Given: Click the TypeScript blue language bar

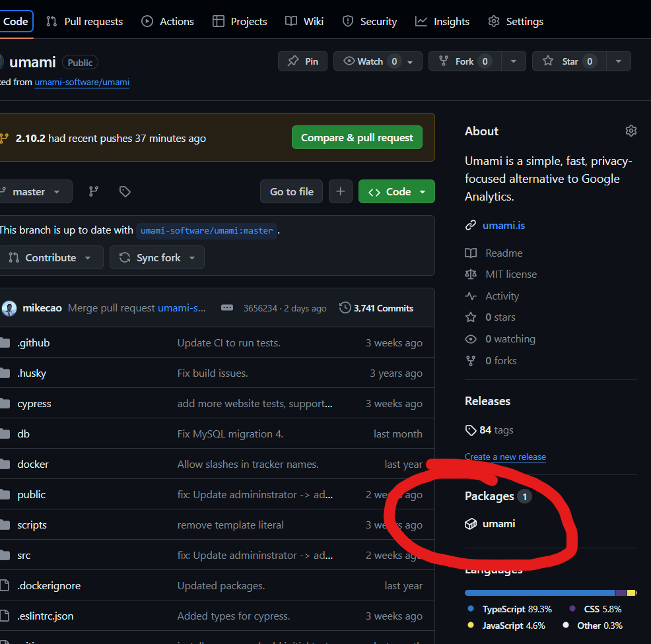Looking at the screenshot, I should 539,593.
